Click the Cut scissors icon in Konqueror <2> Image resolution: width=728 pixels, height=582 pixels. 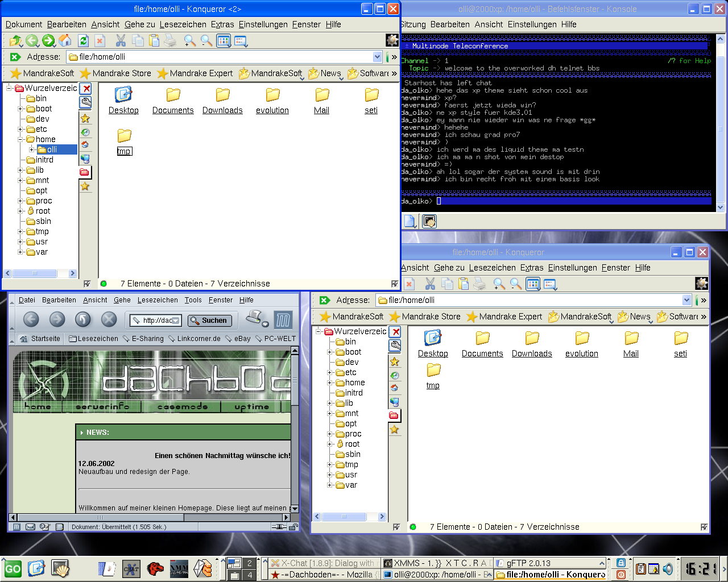(121, 40)
